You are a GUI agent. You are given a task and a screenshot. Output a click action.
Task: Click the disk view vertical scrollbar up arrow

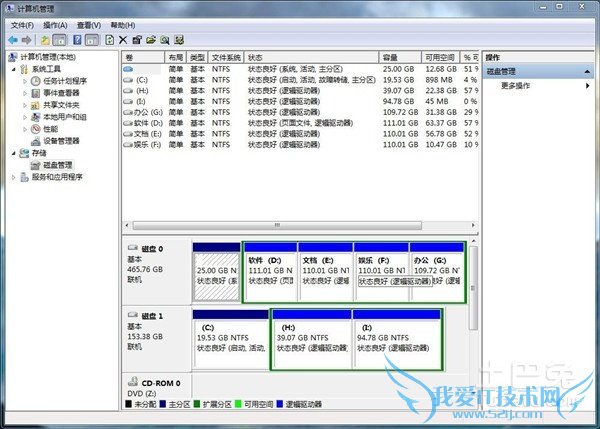tap(473, 241)
